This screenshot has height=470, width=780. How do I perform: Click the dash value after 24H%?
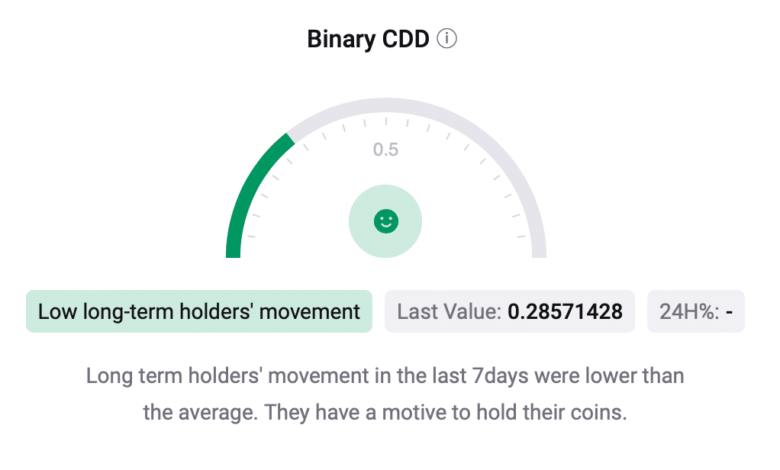[730, 312]
